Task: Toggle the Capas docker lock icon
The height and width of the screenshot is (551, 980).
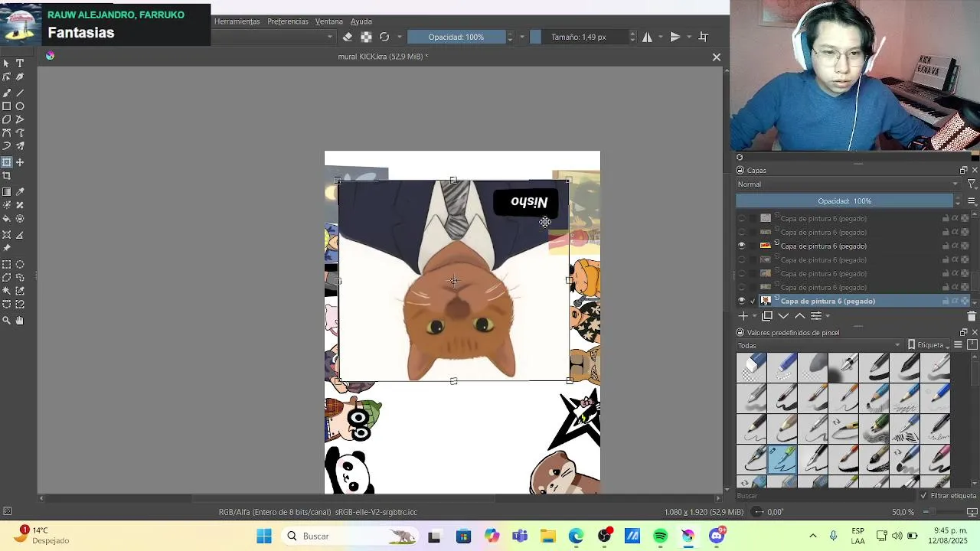Action: pyautogui.click(x=740, y=171)
